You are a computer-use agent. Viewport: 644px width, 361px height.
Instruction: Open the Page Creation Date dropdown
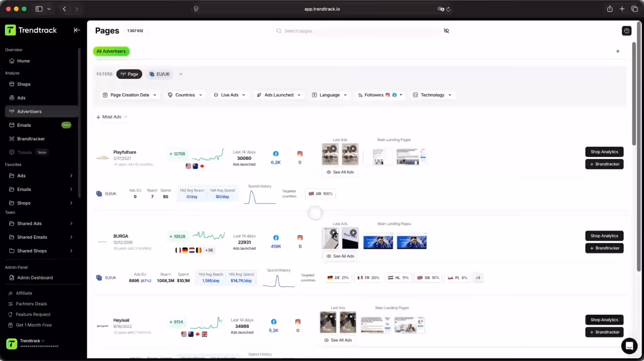click(x=130, y=95)
